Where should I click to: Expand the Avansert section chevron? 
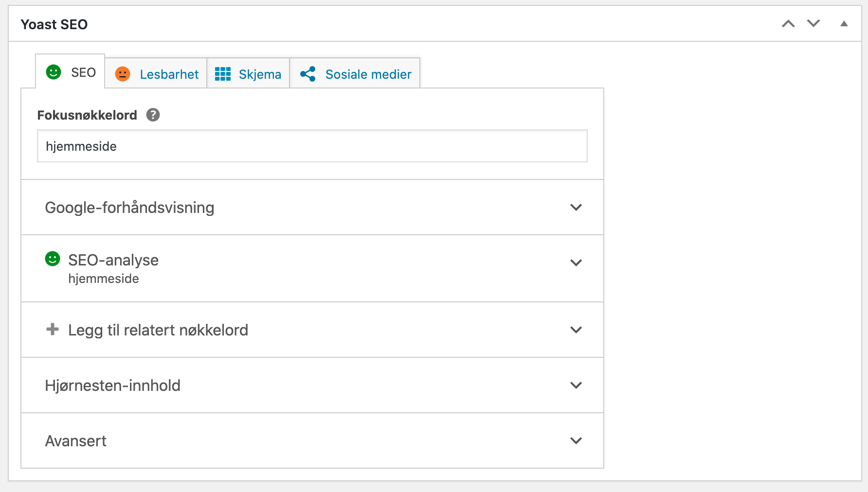(576, 441)
